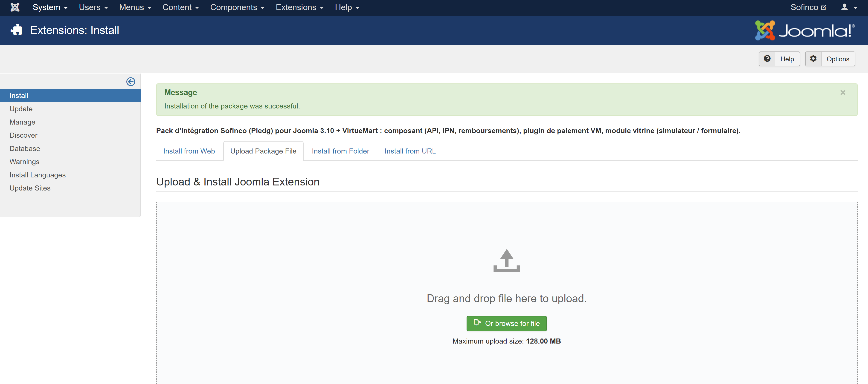Go to Update Sites in sidebar
This screenshot has width=868, height=384.
30,188
